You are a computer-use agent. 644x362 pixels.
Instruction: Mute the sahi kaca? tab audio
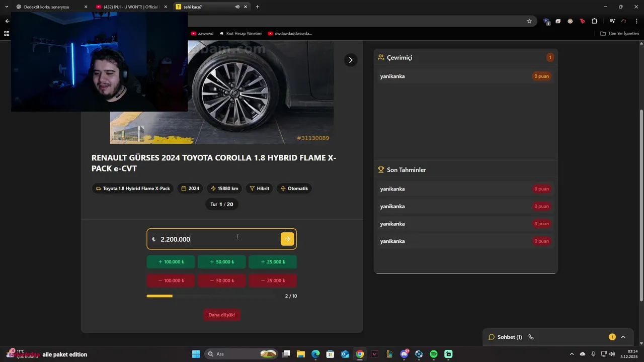[237, 7]
